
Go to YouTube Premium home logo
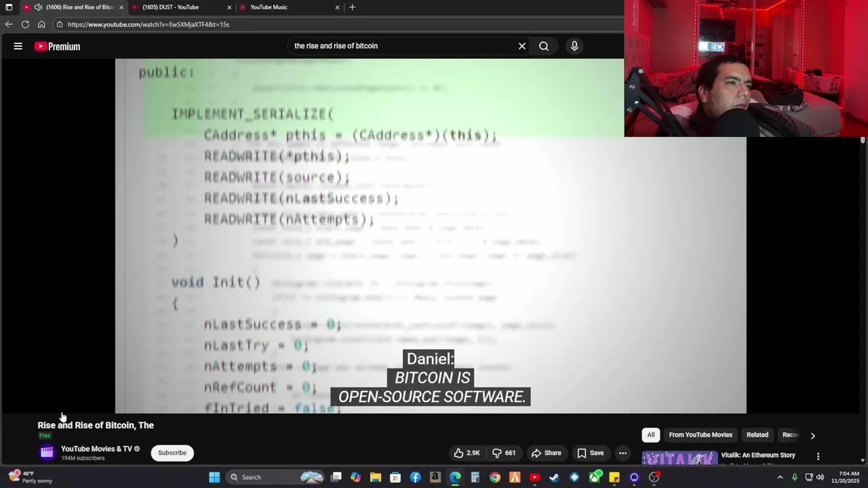point(58,46)
